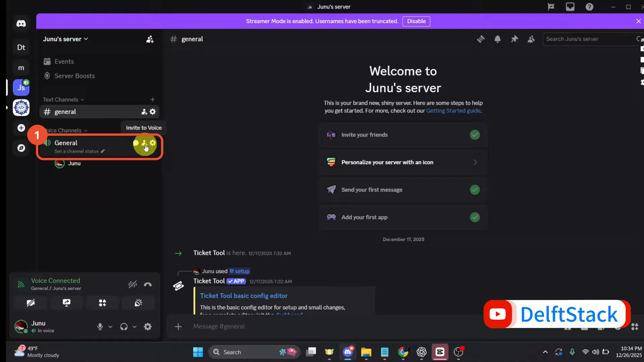644x362 pixels.
Task: Open chat for the General voice channel
Action: [136, 143]
